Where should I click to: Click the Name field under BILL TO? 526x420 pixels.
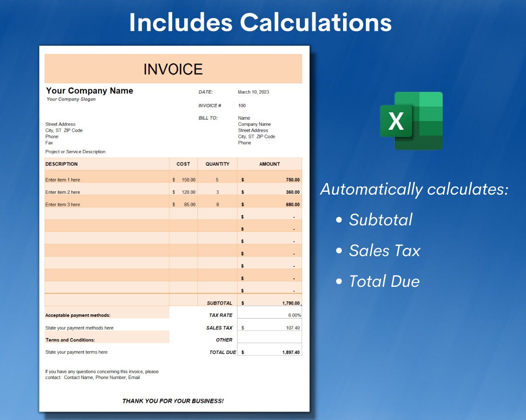pos(244,118)
